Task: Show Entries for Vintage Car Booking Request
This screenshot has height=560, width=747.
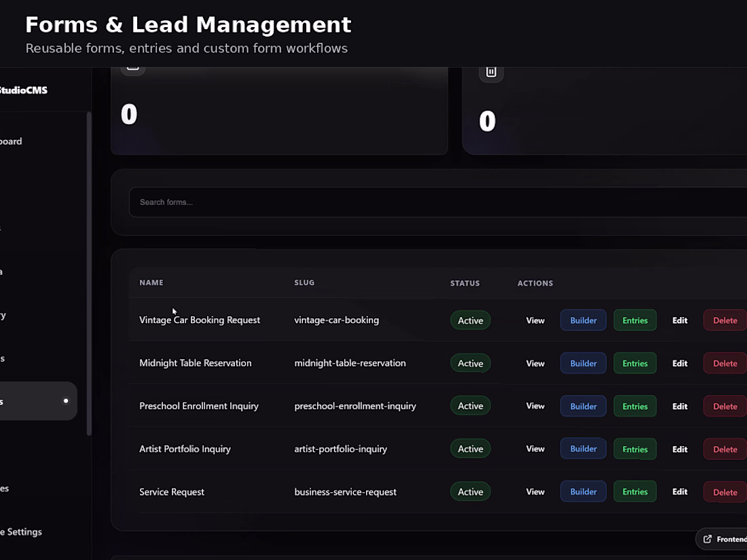Action: 634,320
